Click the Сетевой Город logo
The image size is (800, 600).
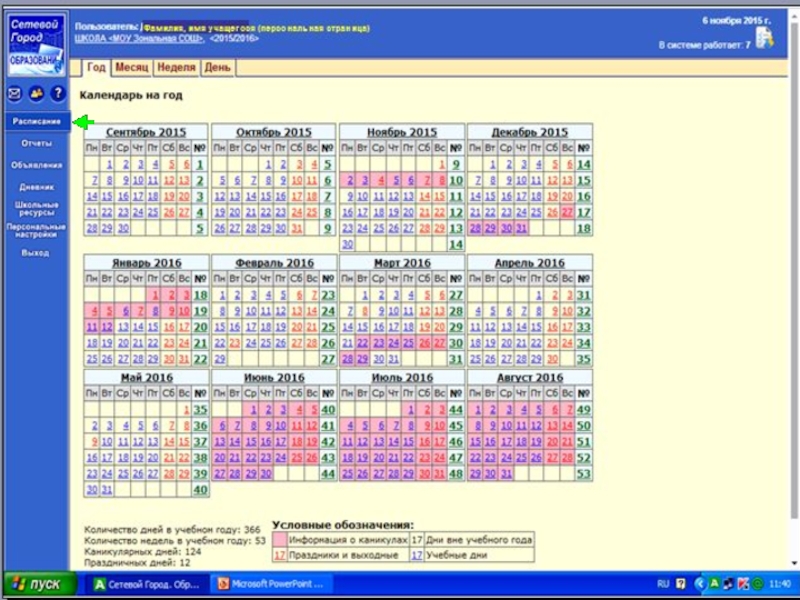[x=35, y=43]
